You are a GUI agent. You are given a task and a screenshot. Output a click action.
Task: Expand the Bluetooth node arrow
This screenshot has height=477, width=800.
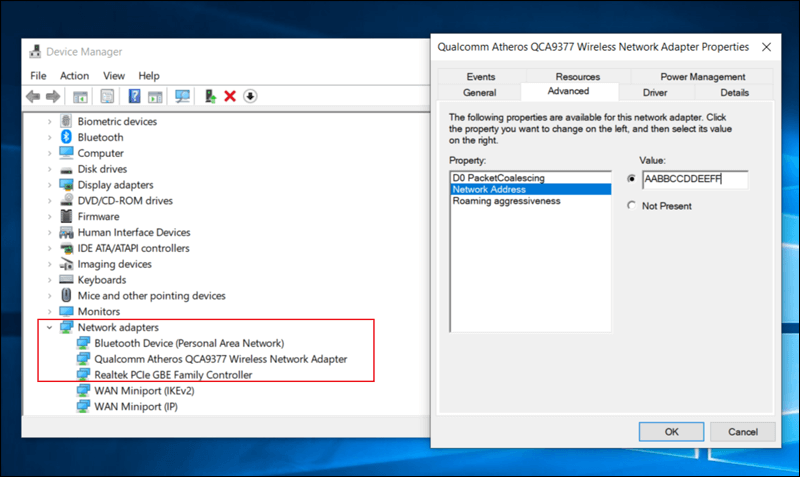[x=49, y=137]
